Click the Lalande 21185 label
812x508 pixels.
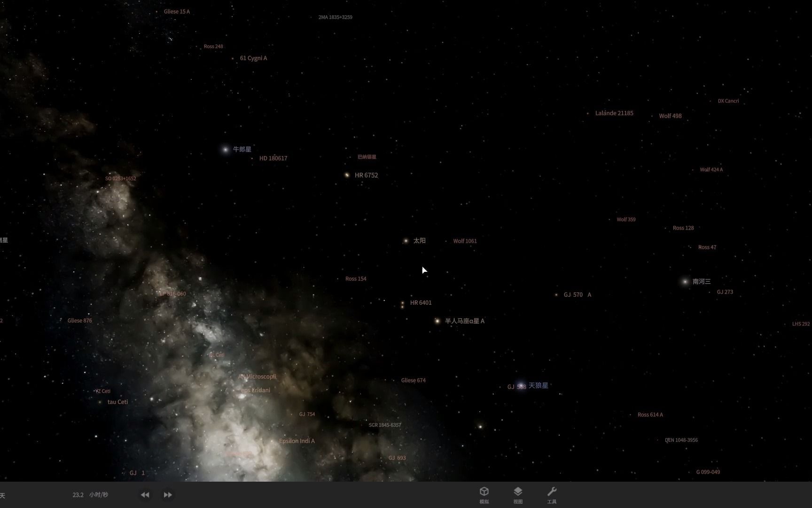pyautogui.click(x=614, y=113)
